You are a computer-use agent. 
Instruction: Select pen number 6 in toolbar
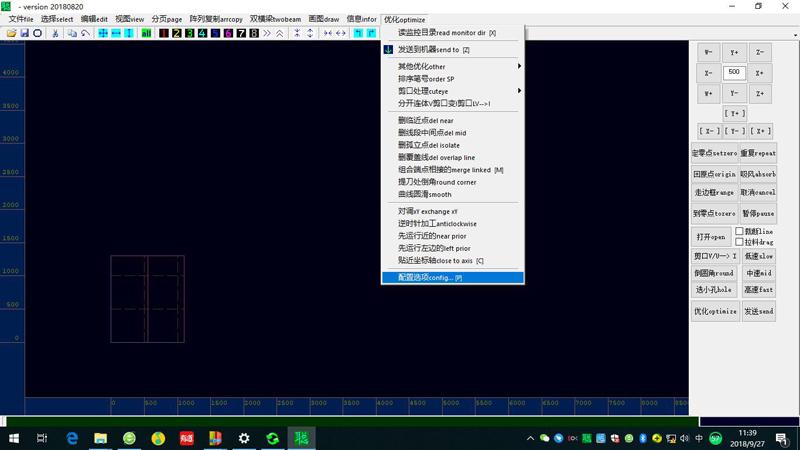pos(228,33)
